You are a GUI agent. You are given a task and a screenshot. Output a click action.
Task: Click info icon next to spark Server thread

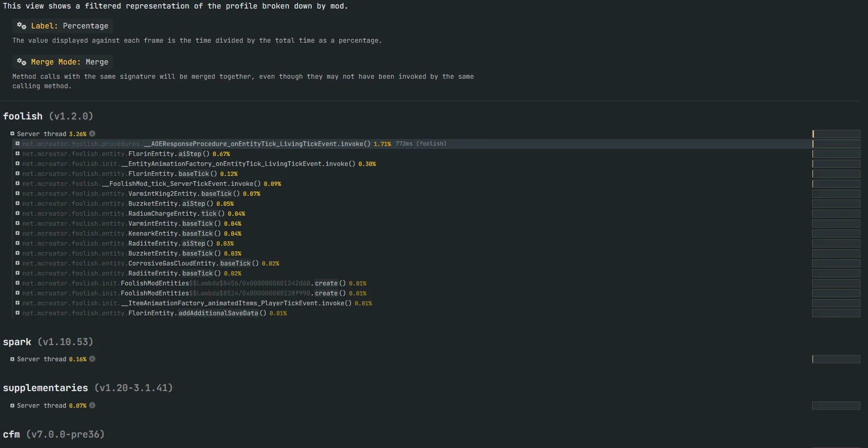pyautogui.click(x=92, y=359)
